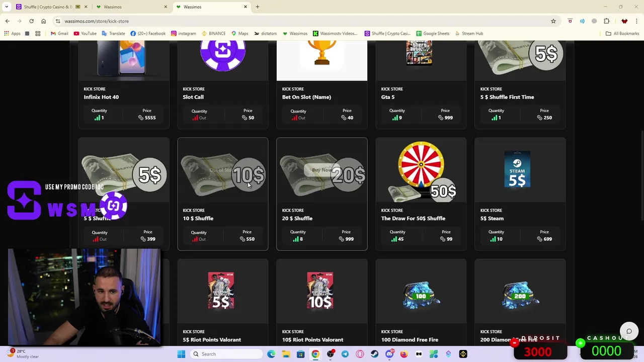Open the Apps bookmarks shortcut
Screen dimensions: 644x362
click(13, 34)
